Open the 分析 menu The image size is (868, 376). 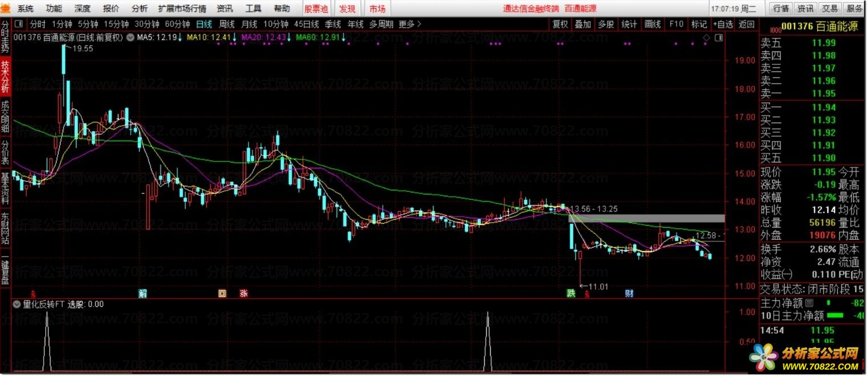tap(140, 9)
